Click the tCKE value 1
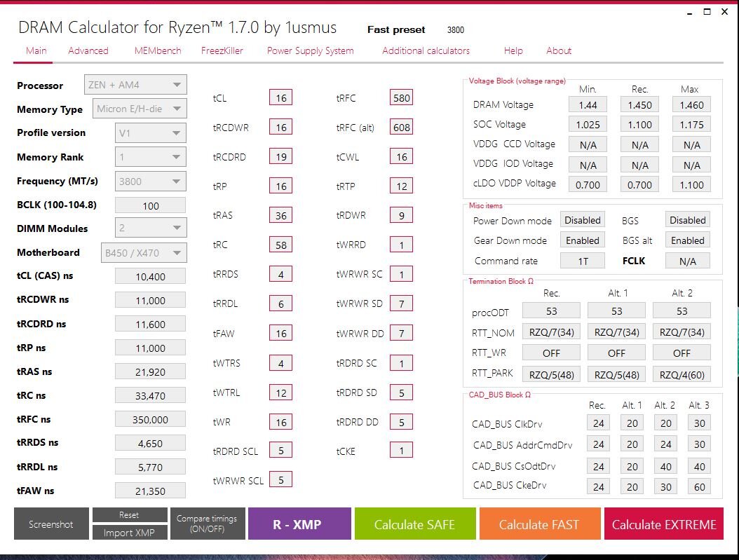 402,450
